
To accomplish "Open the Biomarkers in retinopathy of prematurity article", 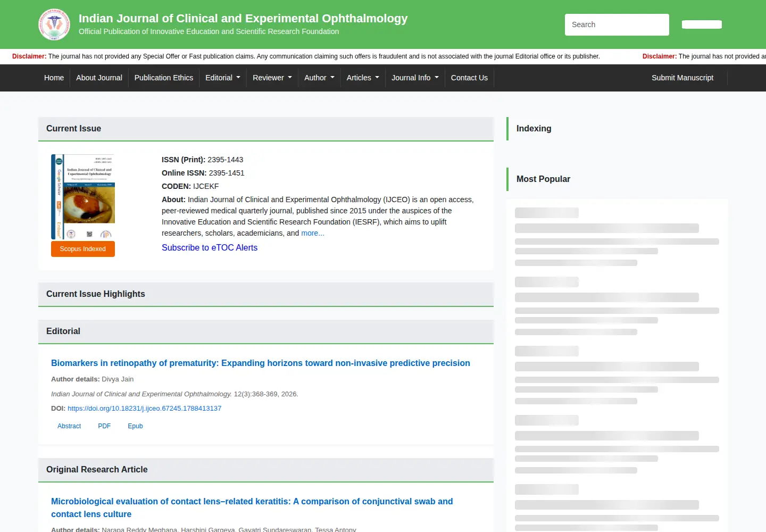I will click(261, 363).
